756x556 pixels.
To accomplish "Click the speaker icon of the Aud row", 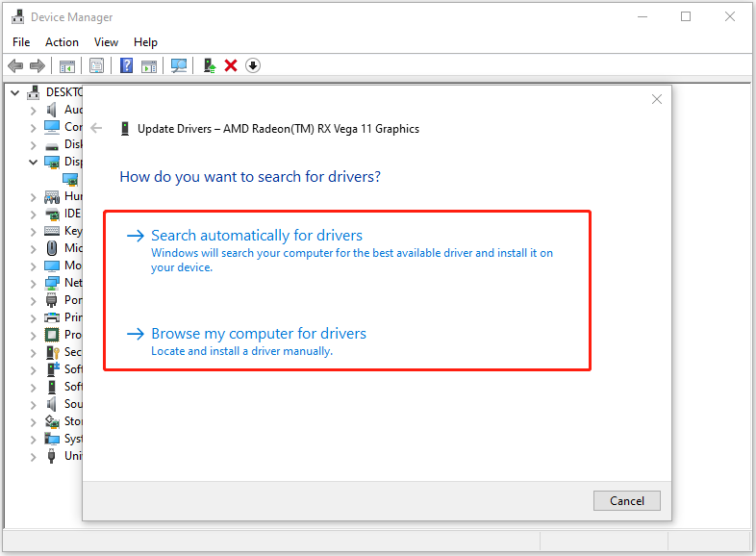I will click(x=52, y=110).
